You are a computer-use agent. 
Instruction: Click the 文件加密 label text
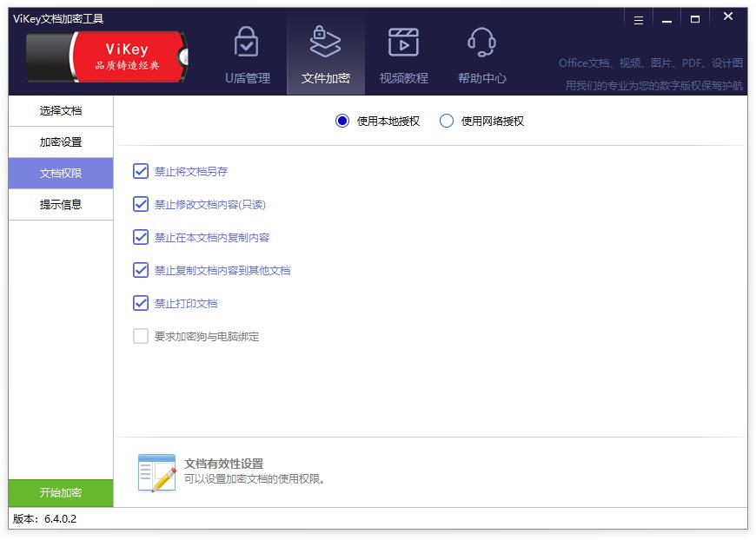(x=326, y=78)
